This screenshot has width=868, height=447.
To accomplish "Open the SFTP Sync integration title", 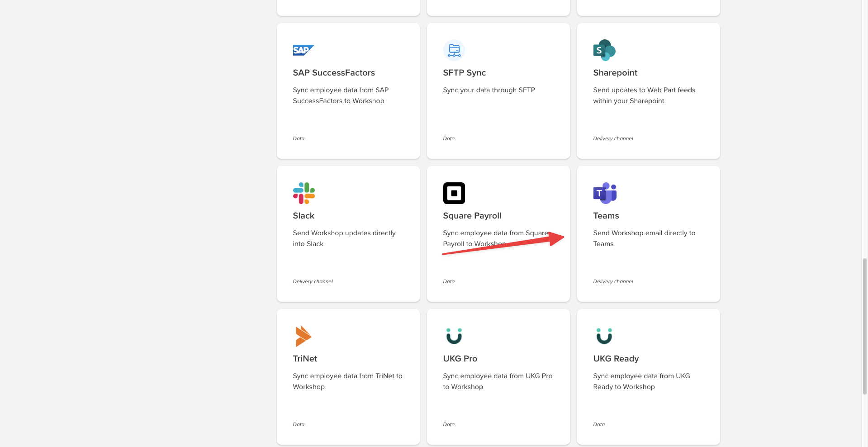I will coord(465,73).
